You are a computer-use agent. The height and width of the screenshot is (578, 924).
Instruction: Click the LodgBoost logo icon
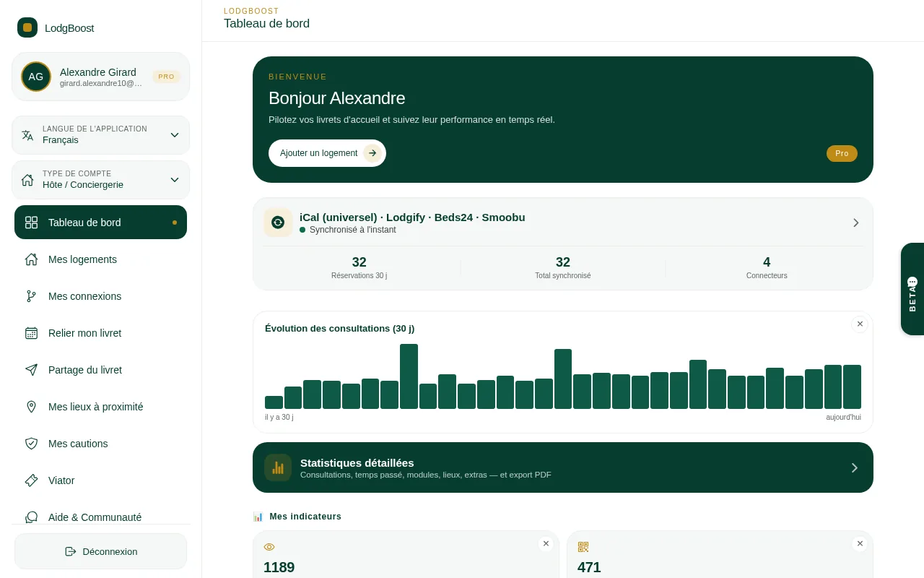pos(27,27)
